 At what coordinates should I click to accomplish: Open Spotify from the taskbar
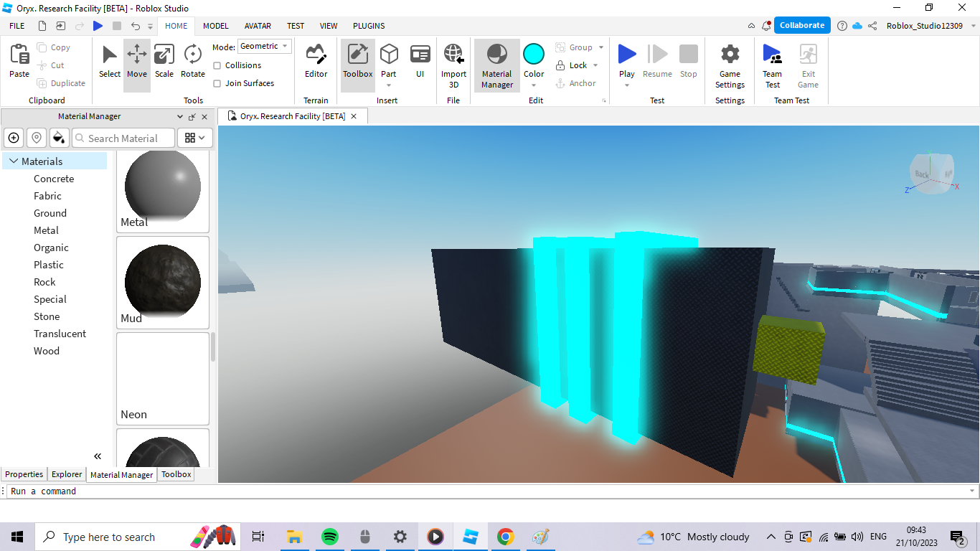pyautogui.click(x=330, y=537)
